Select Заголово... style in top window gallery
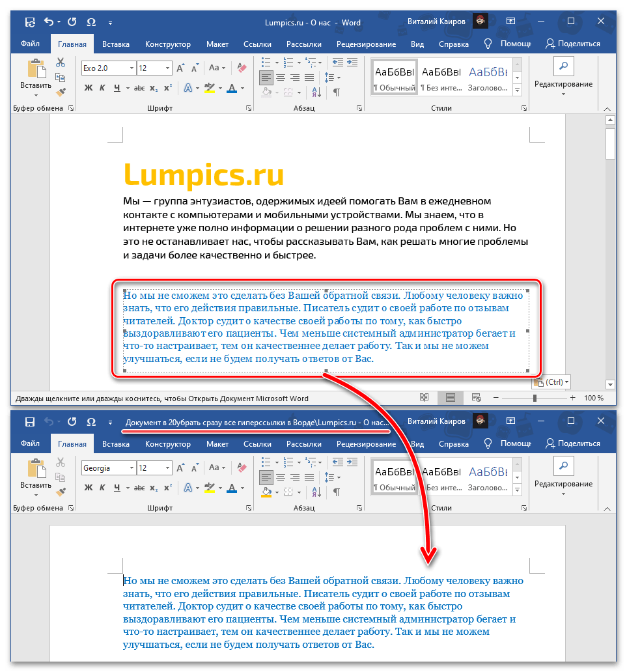 [489, 78]
